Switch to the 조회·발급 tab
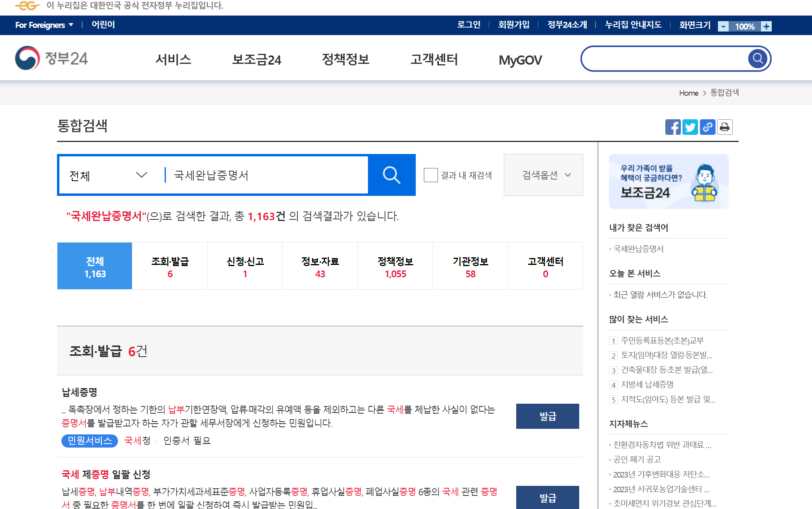Image resolution: width=812 pixels, height=509 pixels. 170,266
